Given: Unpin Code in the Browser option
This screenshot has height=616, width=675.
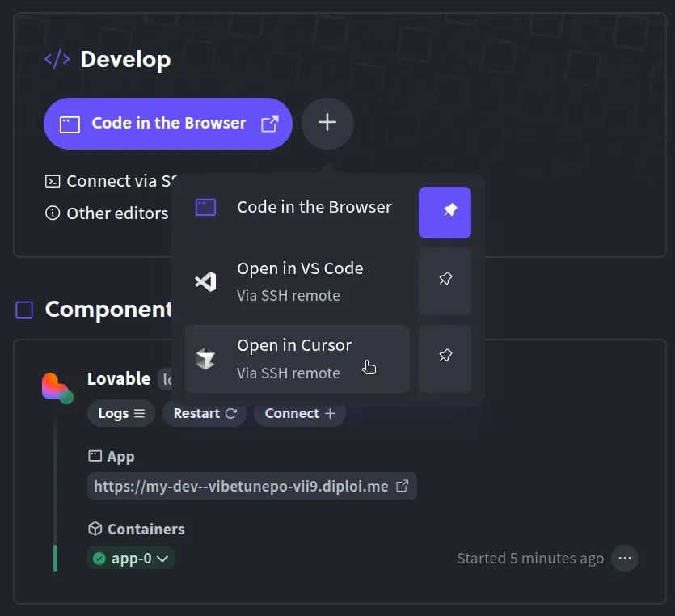Looking at the screenshot, I should pos(445,212).
